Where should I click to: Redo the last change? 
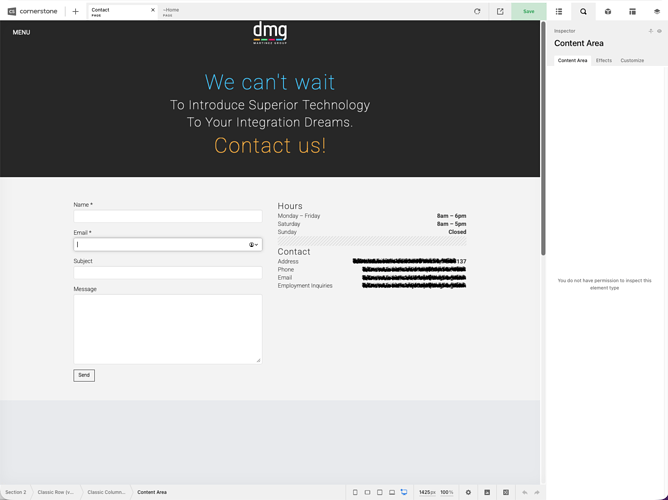point(537,492)
